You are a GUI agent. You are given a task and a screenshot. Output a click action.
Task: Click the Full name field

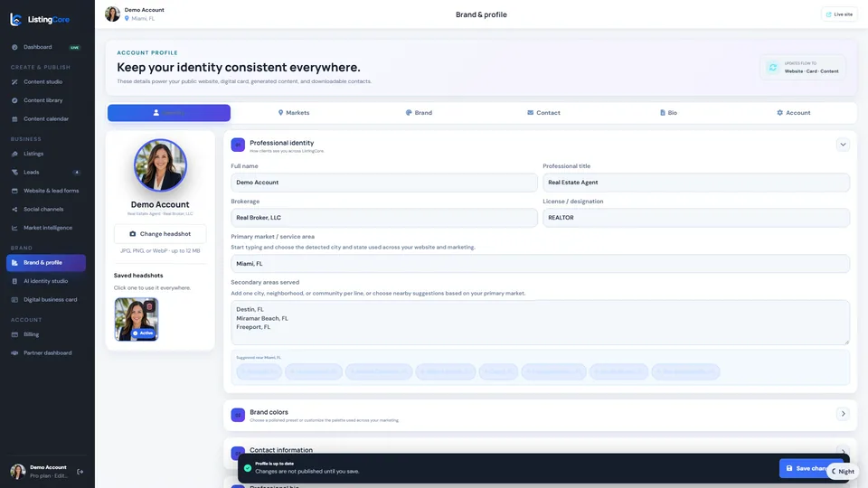[x=383, y=183]
